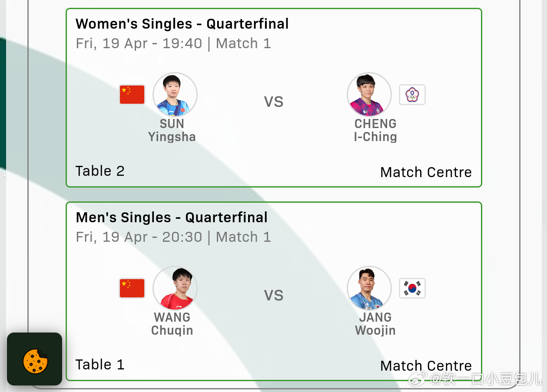The width and height of the screenshot is (547, 392).
Task: Click the South Korea flag beside Jang Woojin
Action: point(412,288)
